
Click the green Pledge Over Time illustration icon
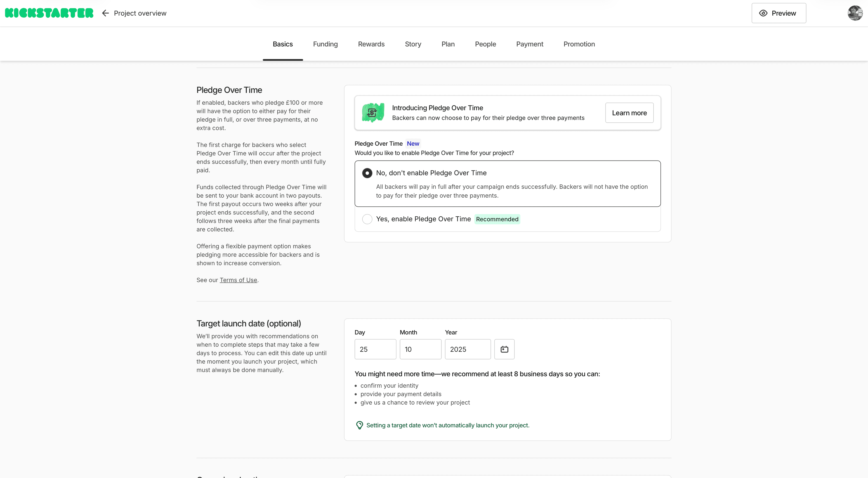pos(373,113)
